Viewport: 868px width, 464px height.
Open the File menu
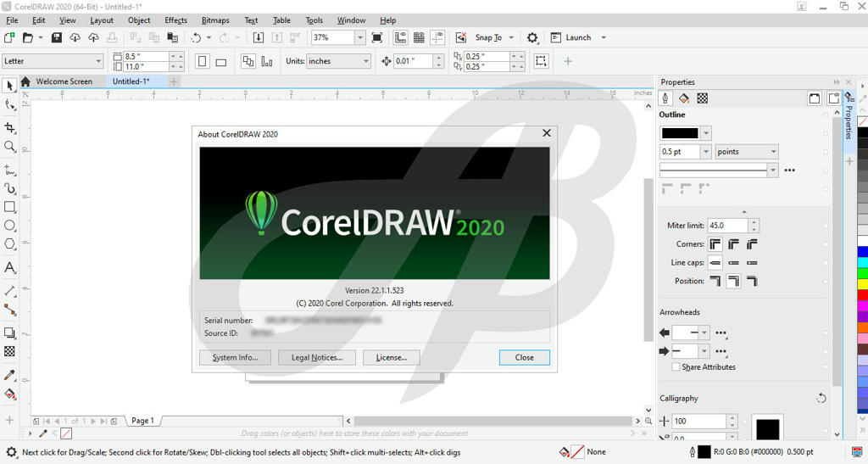(12, 20)
